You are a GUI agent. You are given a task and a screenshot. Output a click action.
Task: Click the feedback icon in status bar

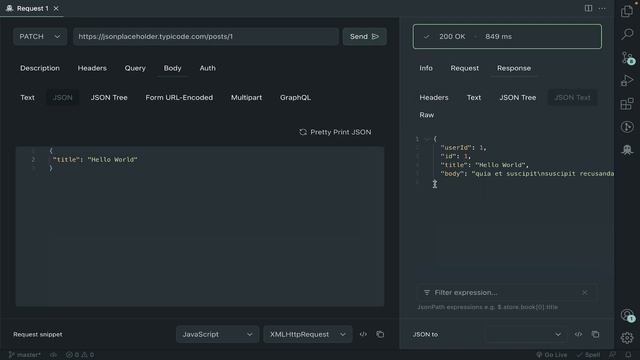coord(612,355)
